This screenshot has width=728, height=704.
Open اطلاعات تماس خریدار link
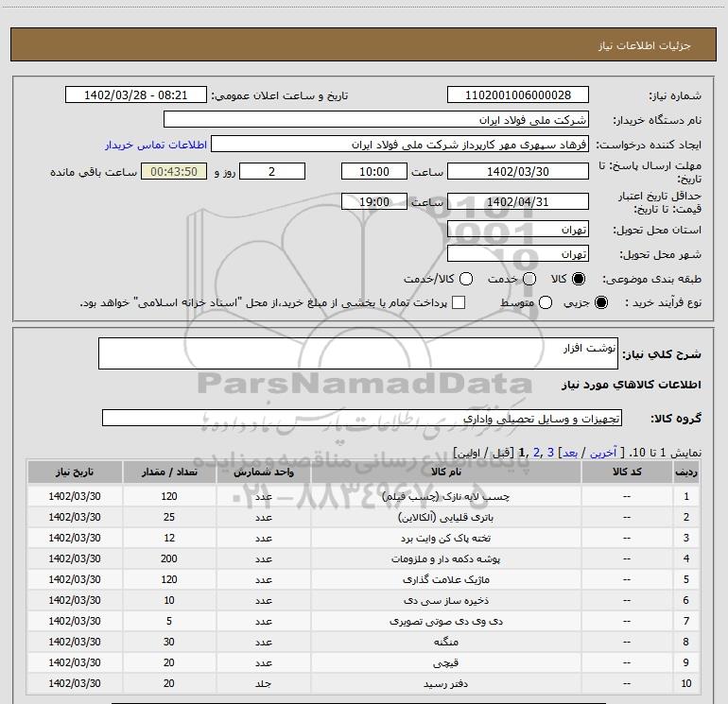(156, 145)
